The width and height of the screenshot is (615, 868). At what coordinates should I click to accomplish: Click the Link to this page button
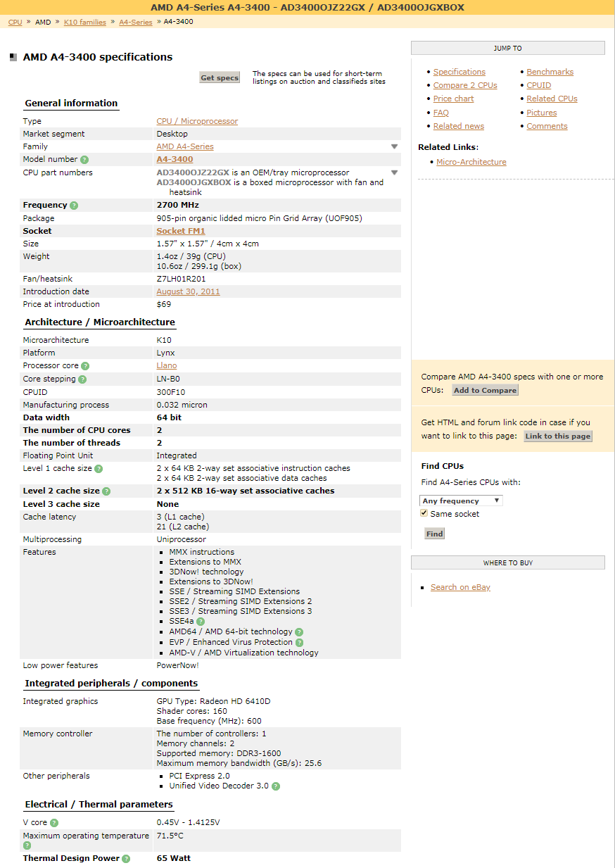coord(558,436)
